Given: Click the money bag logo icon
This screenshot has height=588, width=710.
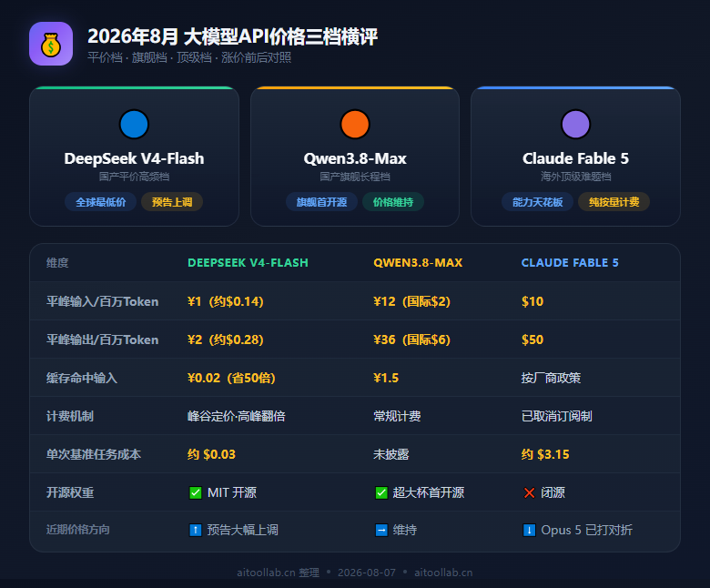Looking at the screenshot, I should 51,44.
